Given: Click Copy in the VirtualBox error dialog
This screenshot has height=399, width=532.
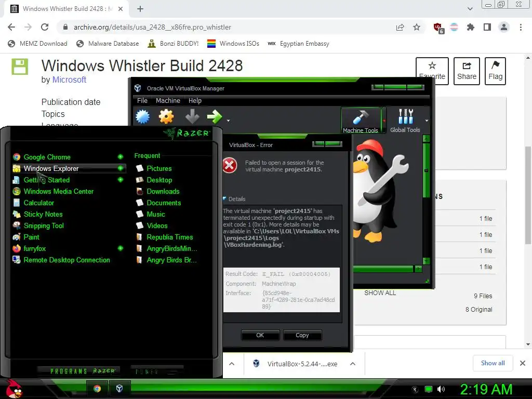Looking at the screenshot, I should (302, 335).
